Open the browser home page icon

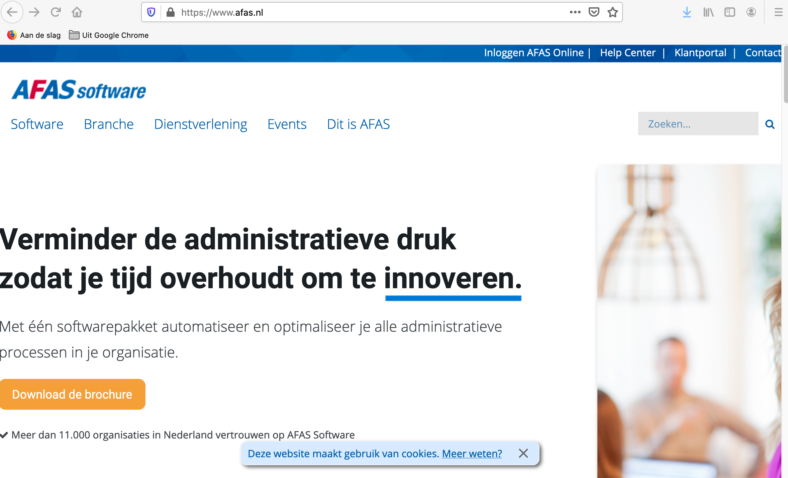[77, 12]
